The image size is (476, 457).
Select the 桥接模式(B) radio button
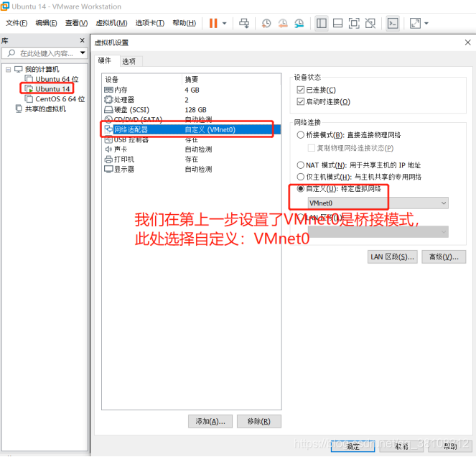300,135
